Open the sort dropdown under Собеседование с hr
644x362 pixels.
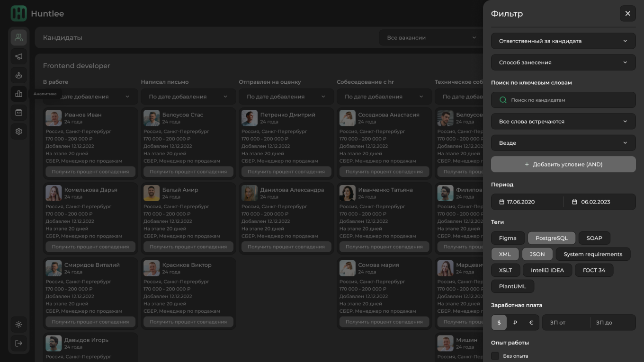click(384, 97)
